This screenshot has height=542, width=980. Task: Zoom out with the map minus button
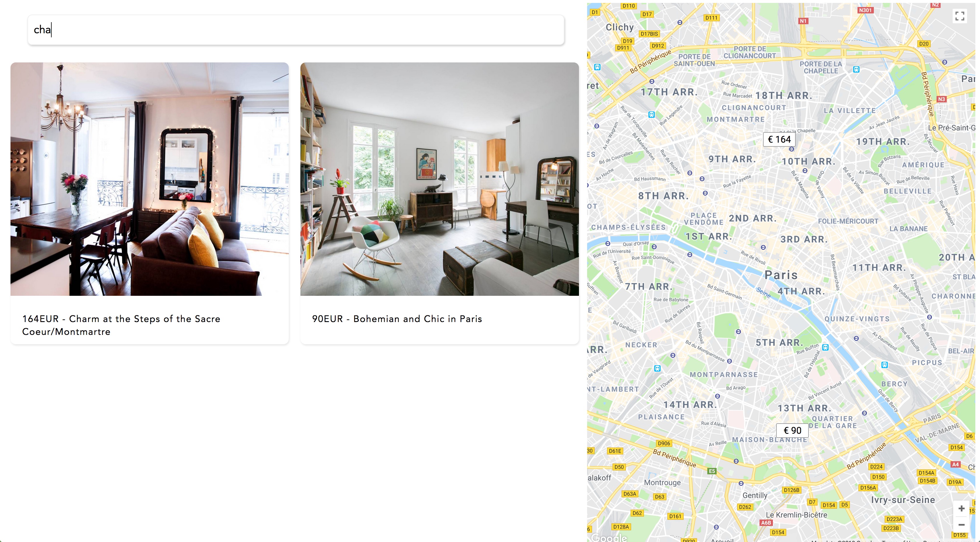pos(961,525)
